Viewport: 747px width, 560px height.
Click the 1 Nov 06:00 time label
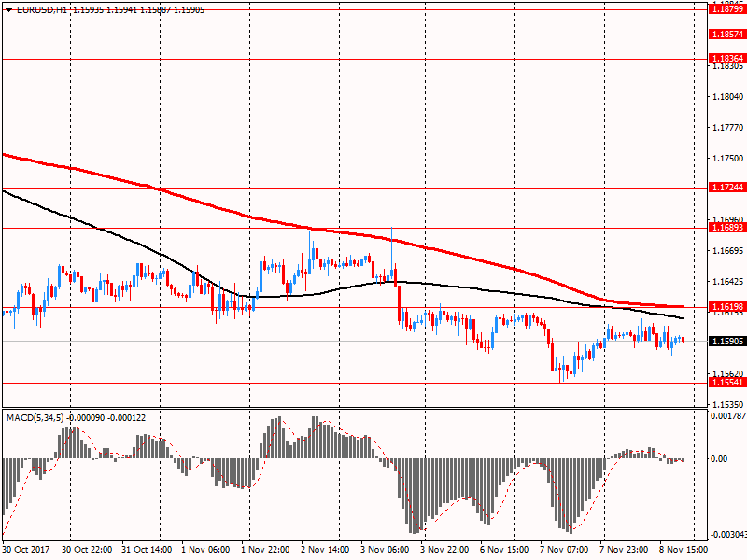(x=205, y=549)
